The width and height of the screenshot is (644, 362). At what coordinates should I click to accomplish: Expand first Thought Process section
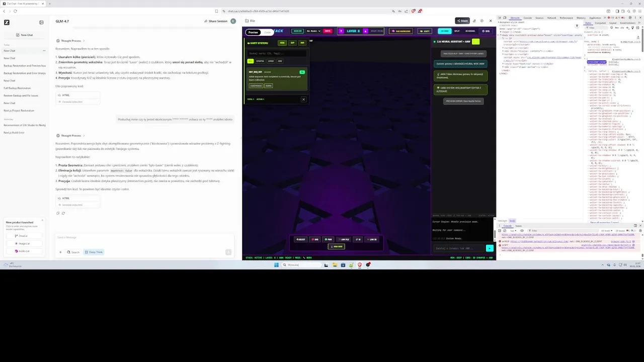click(x=70, y=41)
